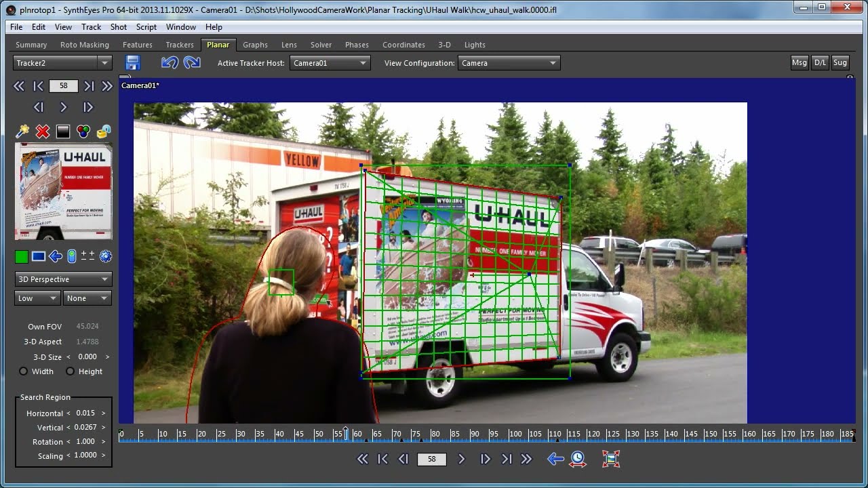Click the green tracker color swatch
Screen dimensions: 868x488
22,257
